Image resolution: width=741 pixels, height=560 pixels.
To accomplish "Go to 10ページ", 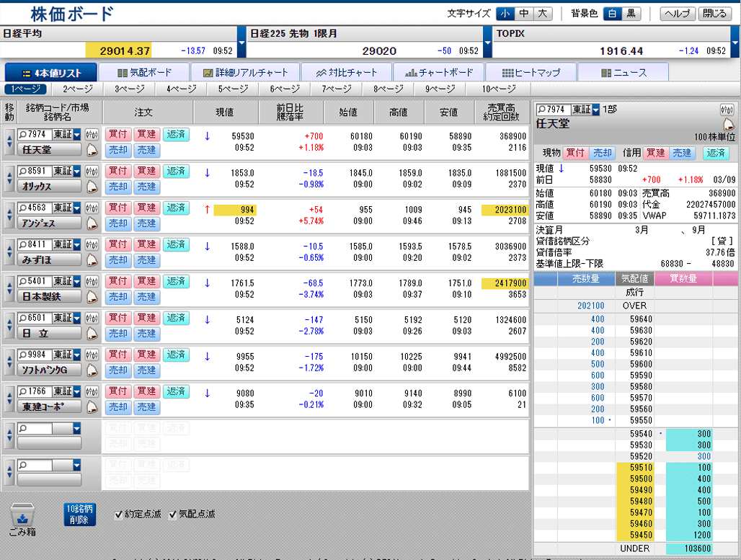I will (499, 89).
